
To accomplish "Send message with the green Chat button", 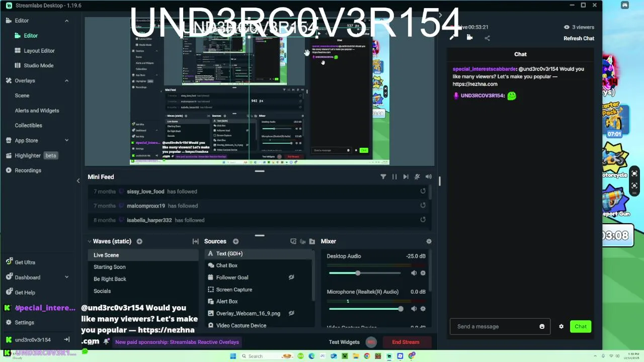I will tap(581, 326).
